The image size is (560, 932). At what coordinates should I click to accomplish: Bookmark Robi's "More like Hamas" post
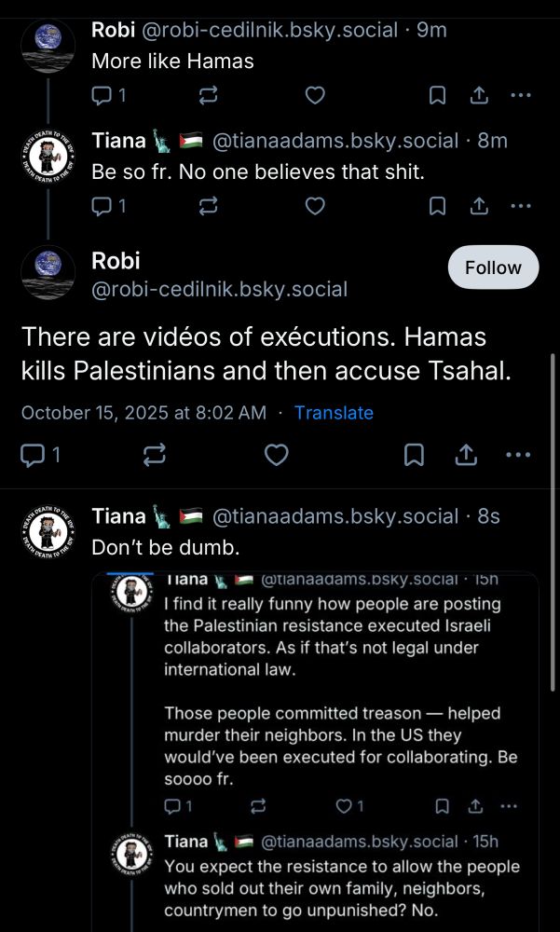[x=436, y=95]
